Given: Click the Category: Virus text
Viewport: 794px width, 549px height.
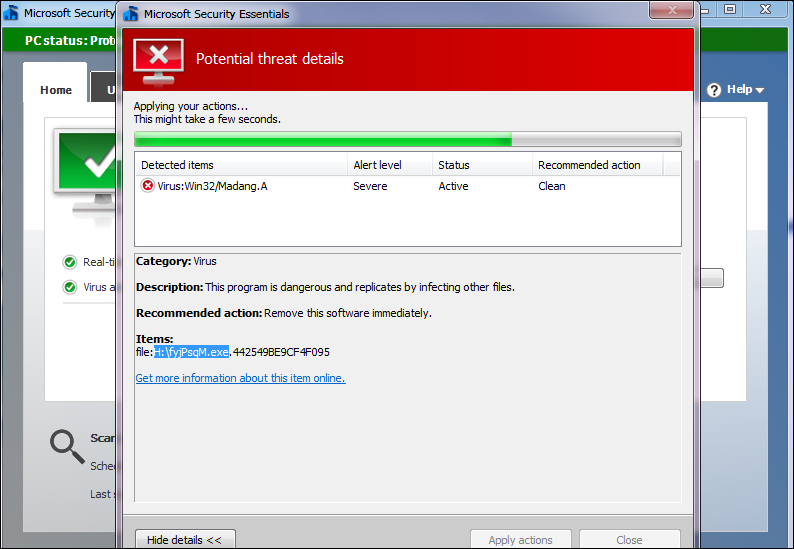Looking at the screenshot, I should click(176, 261).
